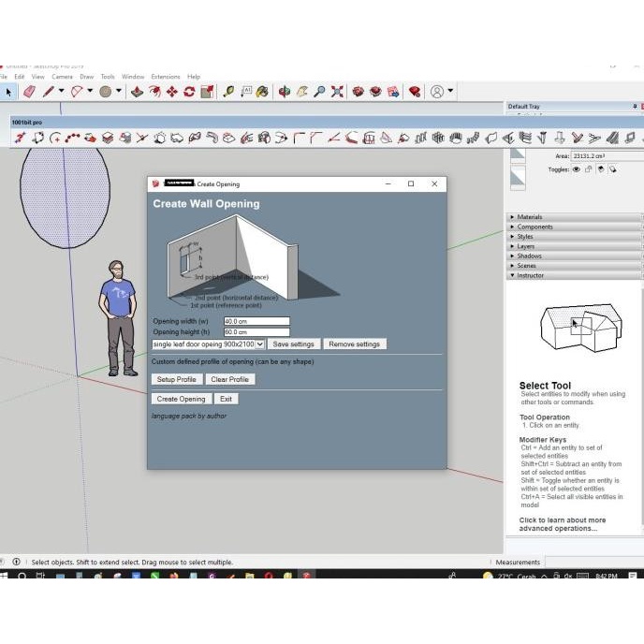Viewport: 644px width, 644px height.
Task: Expand the Materials panel
Action: [x=529, y=217]
